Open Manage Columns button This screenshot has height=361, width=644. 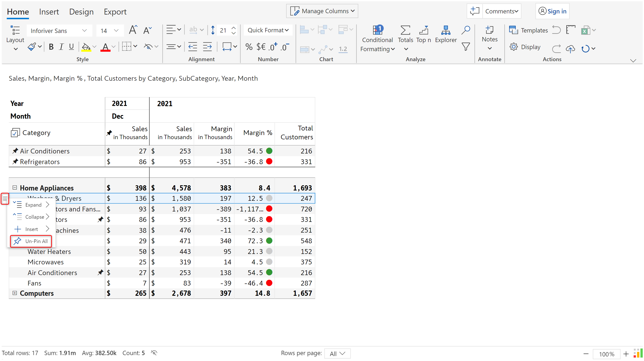click(x=322, y=11)
